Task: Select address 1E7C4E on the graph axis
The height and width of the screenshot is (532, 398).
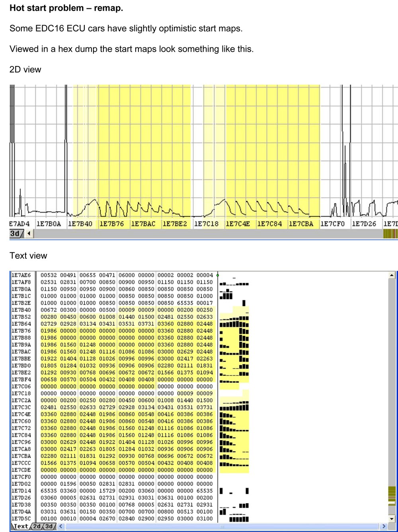Action: point(238,224)
